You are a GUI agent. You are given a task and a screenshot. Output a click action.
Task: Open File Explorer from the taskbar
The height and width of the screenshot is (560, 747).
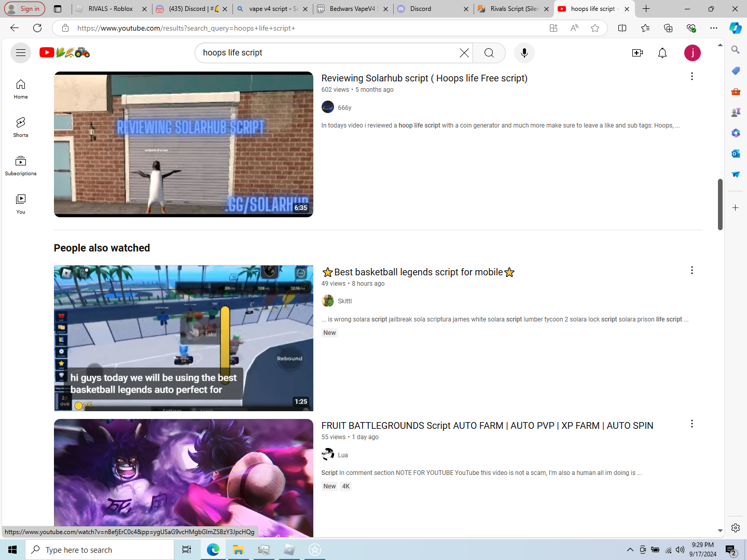click(238, 550)
